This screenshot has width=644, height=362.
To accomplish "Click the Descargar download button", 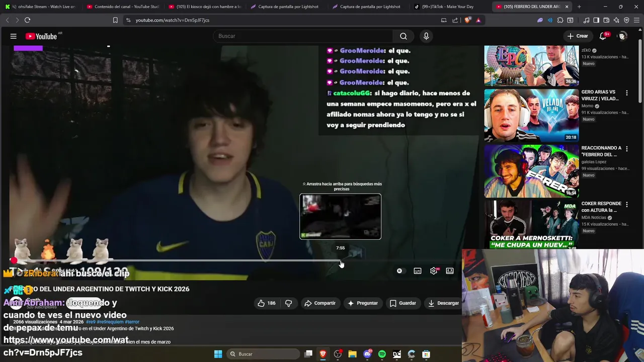I will pyautogui.click(x=443, y=303).
